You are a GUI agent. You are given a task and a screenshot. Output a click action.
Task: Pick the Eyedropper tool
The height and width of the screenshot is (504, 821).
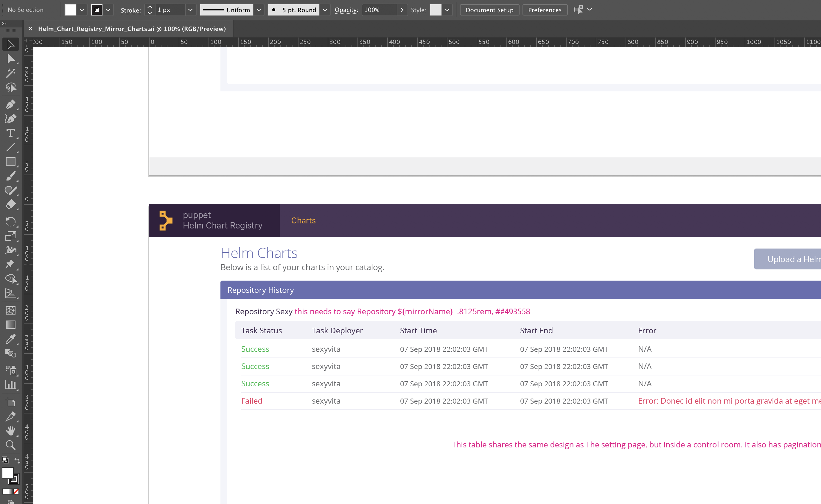click(x=11, y=339)
